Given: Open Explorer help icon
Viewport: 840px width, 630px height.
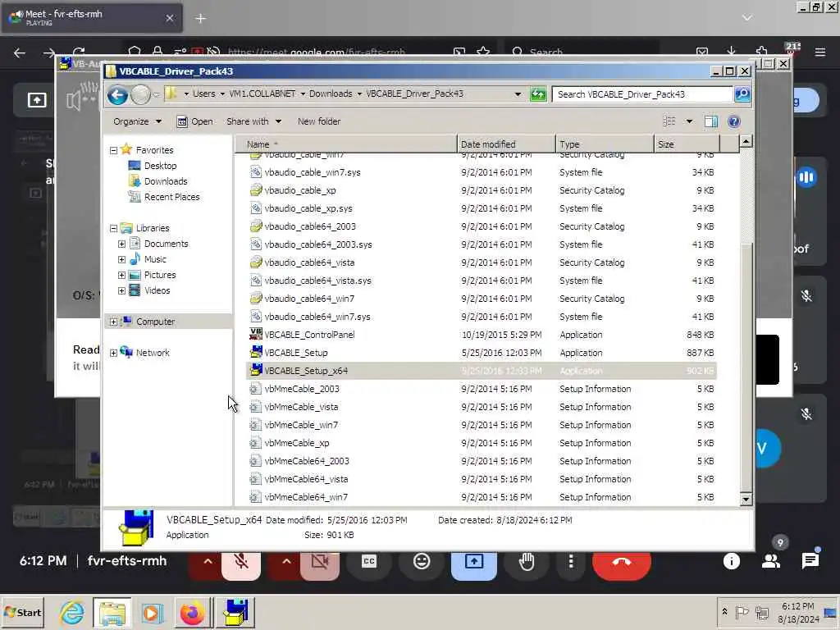Looking at the screenshot, I should click(734, 121).
